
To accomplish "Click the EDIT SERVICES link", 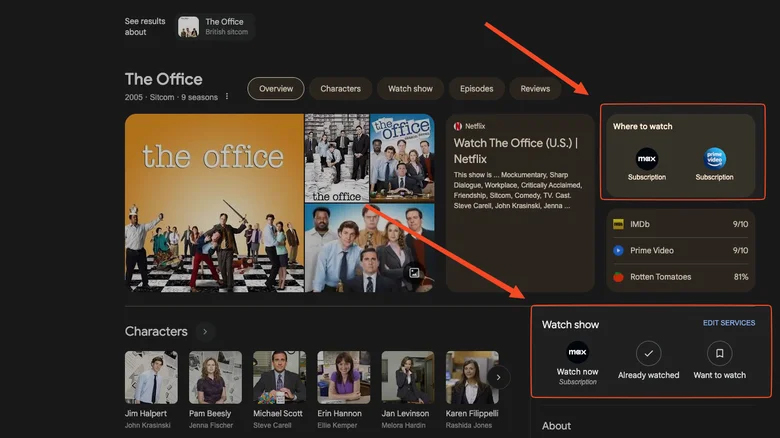I will tap(729, 323).
